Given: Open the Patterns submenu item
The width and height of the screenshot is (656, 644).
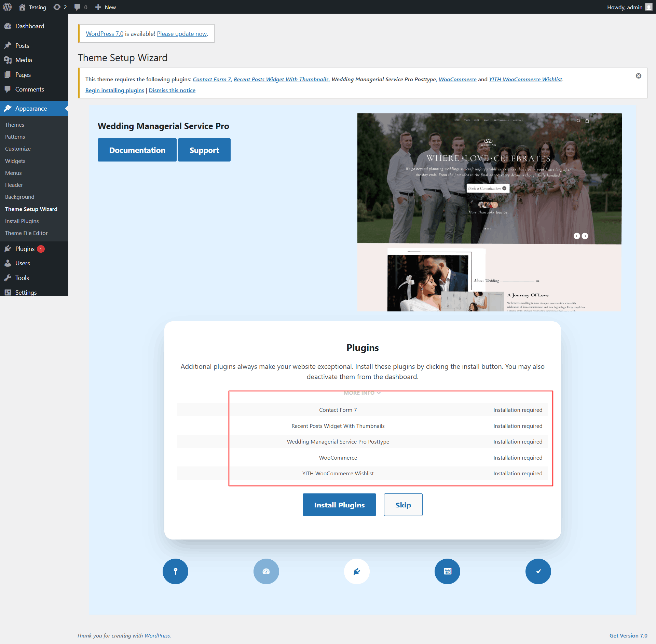Looking at the screenshot, I should [15, 137].
